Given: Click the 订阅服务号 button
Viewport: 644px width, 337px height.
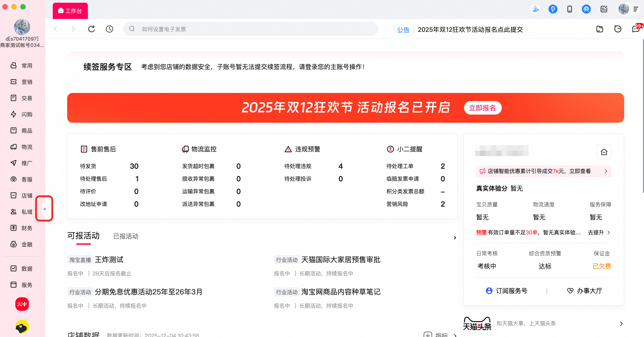Looking at the screenshot, I should (x=507, y=291).
